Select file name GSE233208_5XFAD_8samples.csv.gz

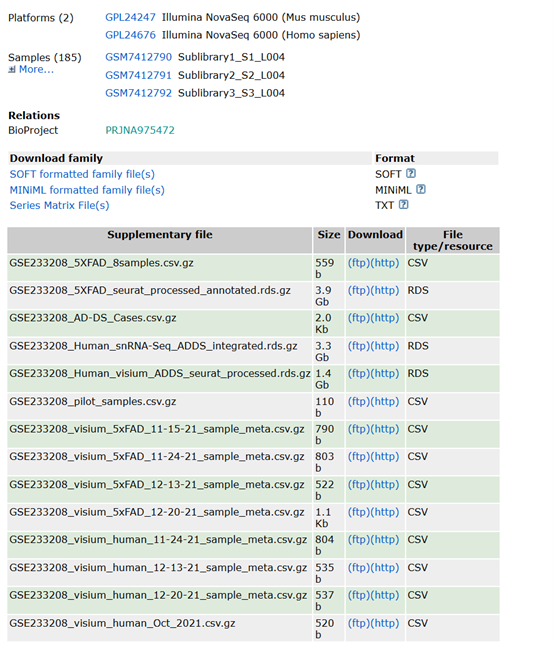101,263
